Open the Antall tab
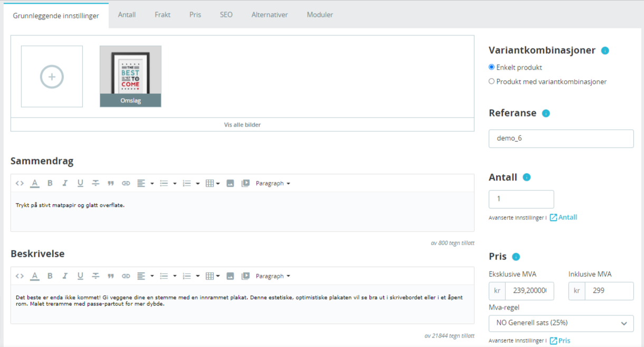This screenshot has height=347, width=644. coord(127,15)
